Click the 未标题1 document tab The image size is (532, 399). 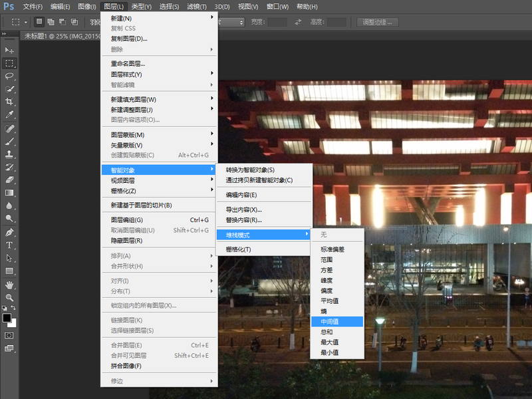coord(60,37)
